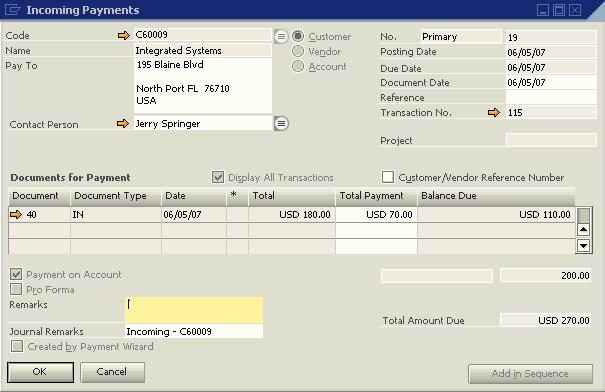Click the OK button
This screenshot has height=392, width=605.
(x=40, y=372)
